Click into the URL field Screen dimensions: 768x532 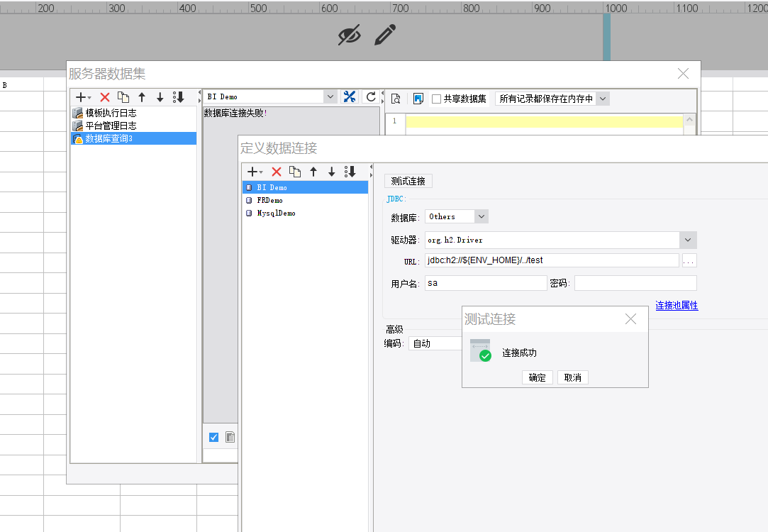point(552,260)
